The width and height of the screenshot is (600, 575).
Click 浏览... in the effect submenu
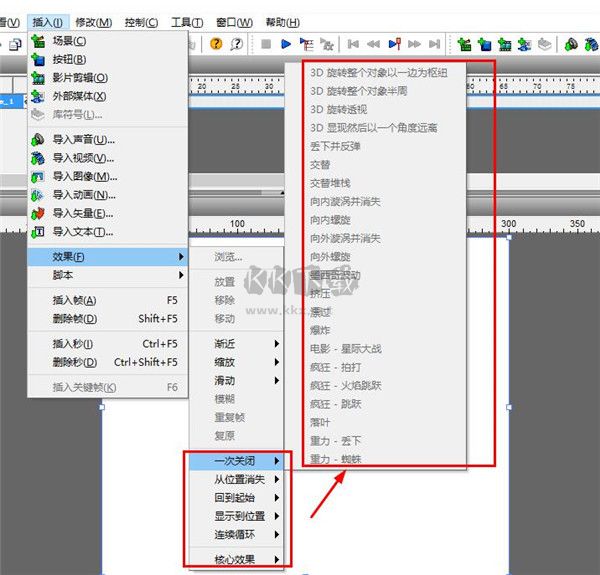coord(237,257)
